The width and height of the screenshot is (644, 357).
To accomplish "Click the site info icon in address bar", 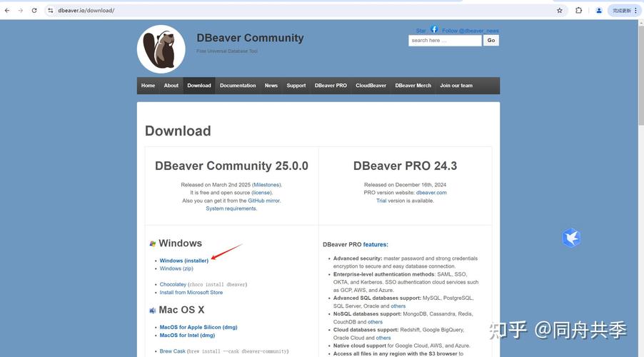I will 51,11.
